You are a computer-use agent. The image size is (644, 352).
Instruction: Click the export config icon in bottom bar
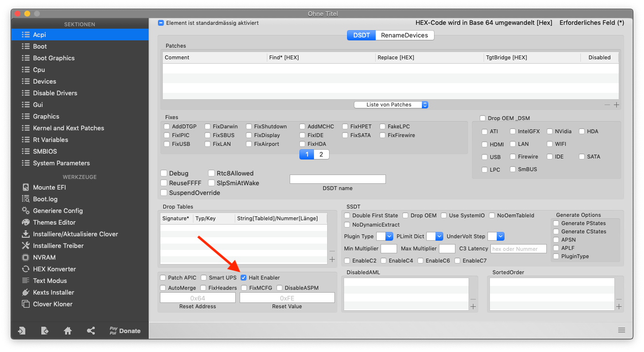coord(45,331)
